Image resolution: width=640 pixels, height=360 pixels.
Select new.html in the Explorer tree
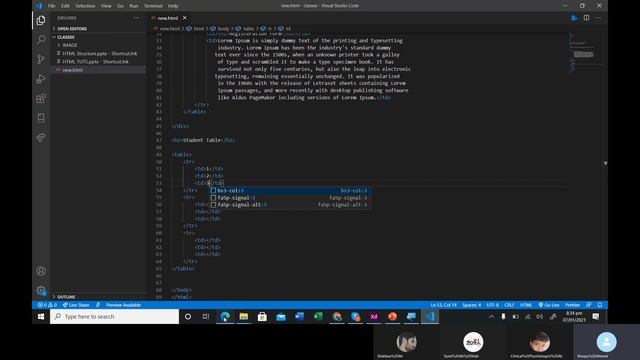98,70
